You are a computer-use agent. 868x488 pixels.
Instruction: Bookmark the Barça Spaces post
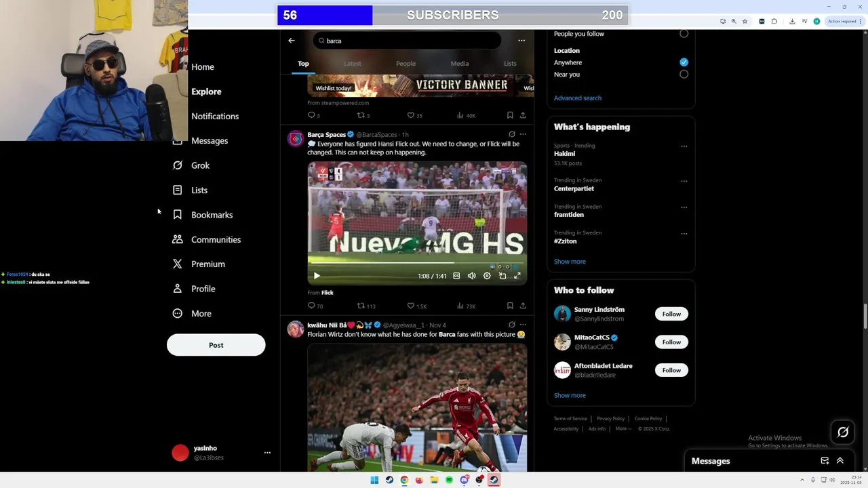pos(510,306)
